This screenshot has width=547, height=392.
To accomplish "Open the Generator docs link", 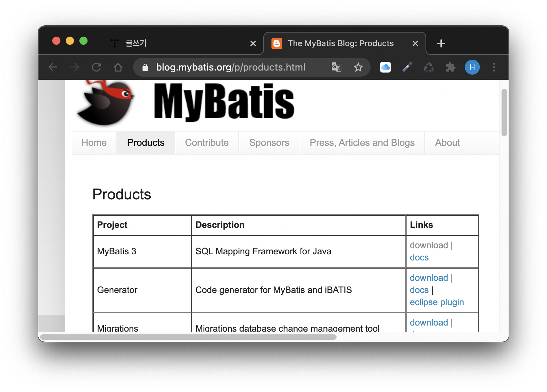I will pos(419,290).
